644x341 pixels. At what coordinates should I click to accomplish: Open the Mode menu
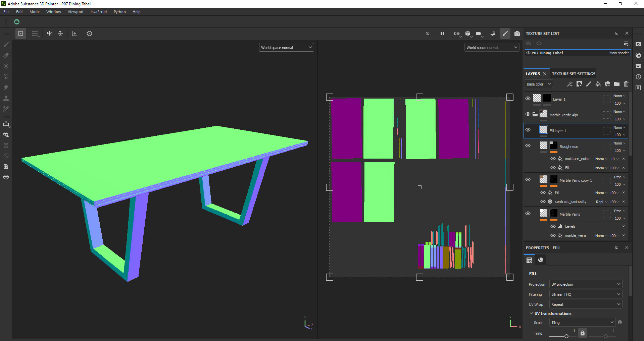pos(35,12)
